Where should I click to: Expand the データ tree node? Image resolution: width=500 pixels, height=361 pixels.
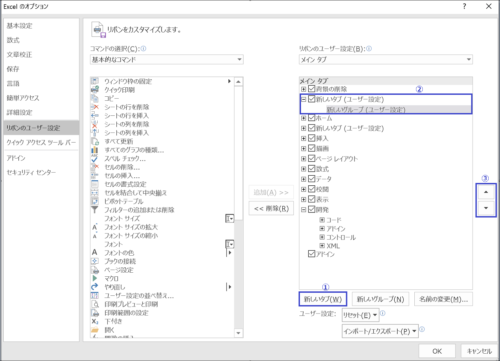pos(304,179)
